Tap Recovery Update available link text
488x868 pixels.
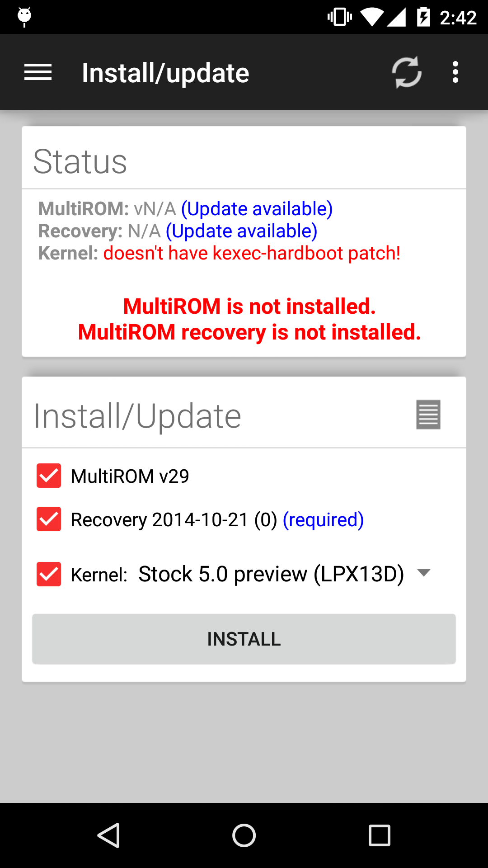242,231
